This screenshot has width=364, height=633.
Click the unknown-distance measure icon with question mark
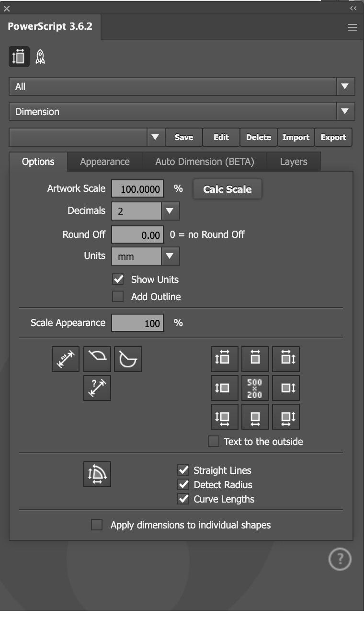pyautogui.click(x=97, y=388)
